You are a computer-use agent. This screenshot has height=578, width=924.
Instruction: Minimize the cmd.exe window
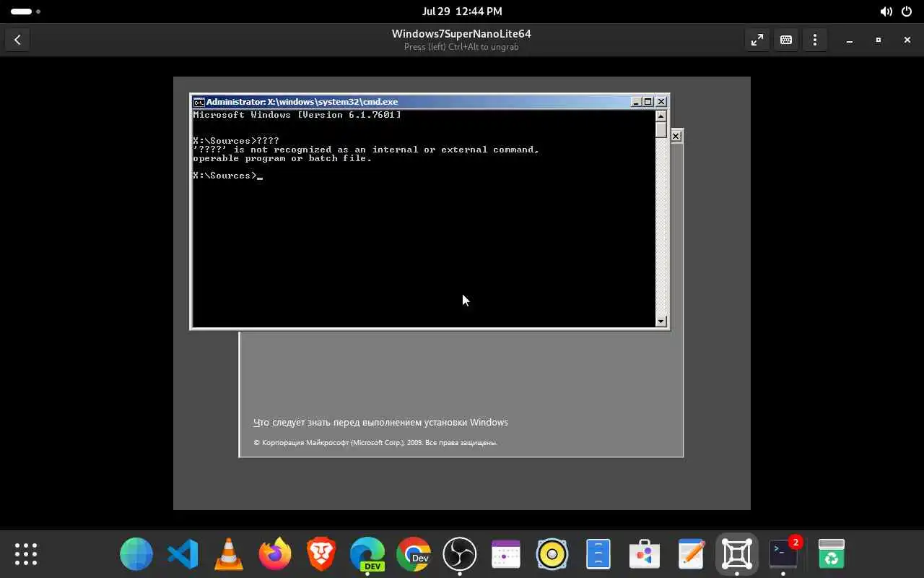(636, 102)
